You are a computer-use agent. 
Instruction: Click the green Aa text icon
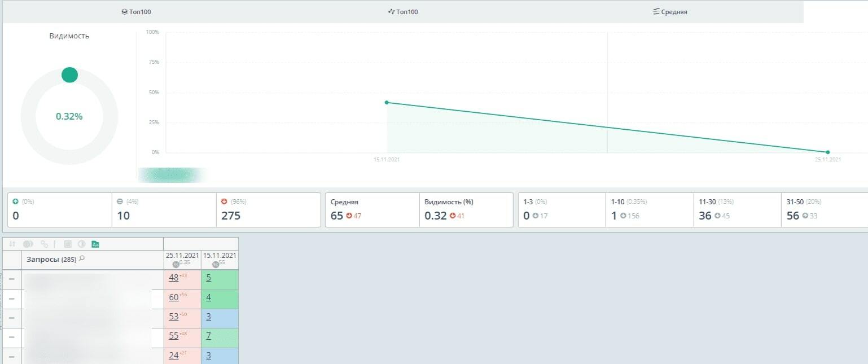coord(95,244)
